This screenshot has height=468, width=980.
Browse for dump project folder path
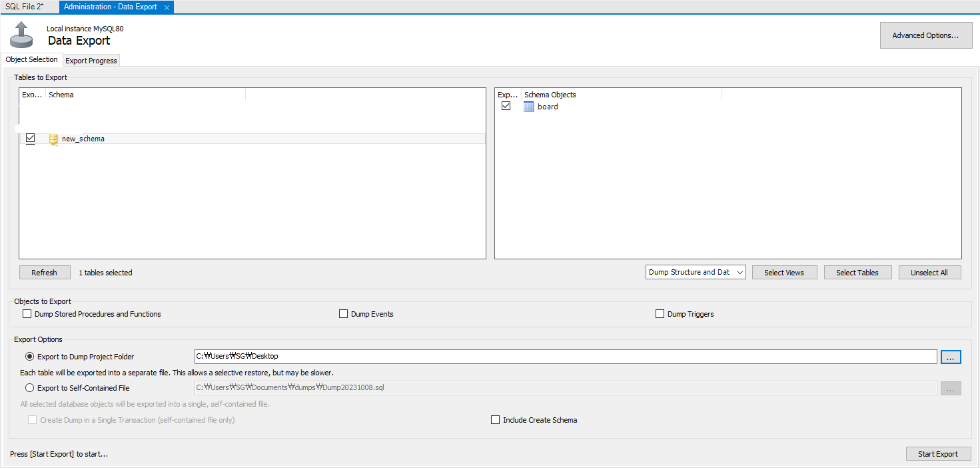click(x=951, y=357)
